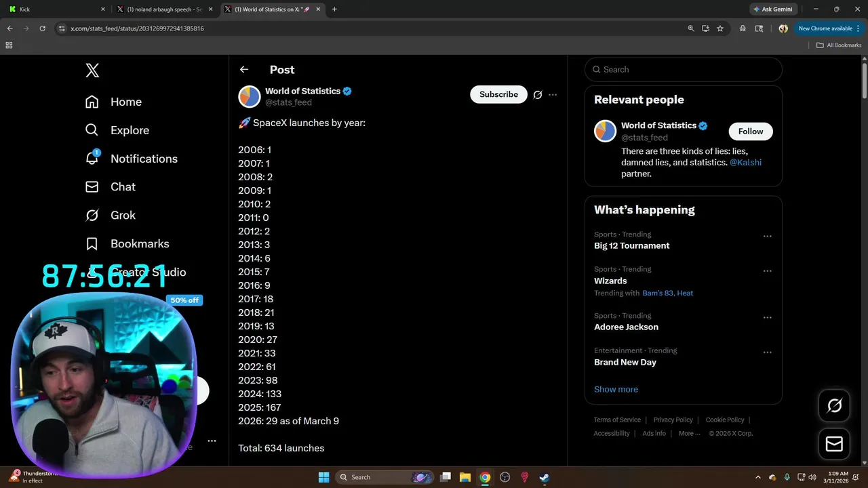Open the Cookie Policy link
The width and height of the screenshot is (868, 488).
[725, 420]
